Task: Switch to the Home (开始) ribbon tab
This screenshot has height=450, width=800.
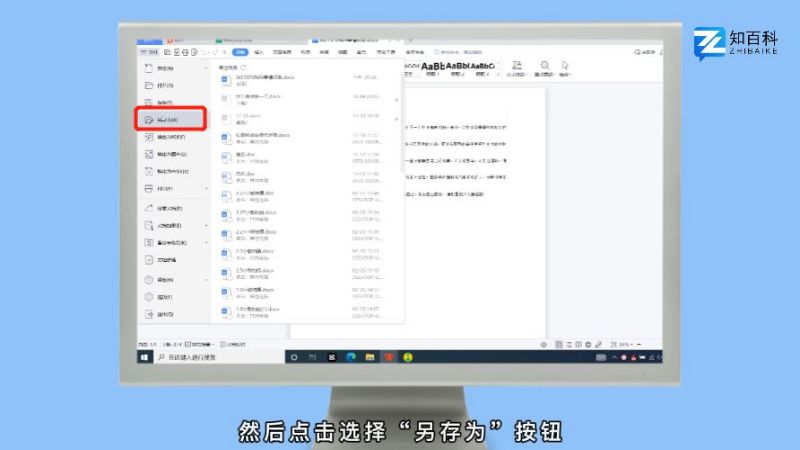Action: coord(240,51)
